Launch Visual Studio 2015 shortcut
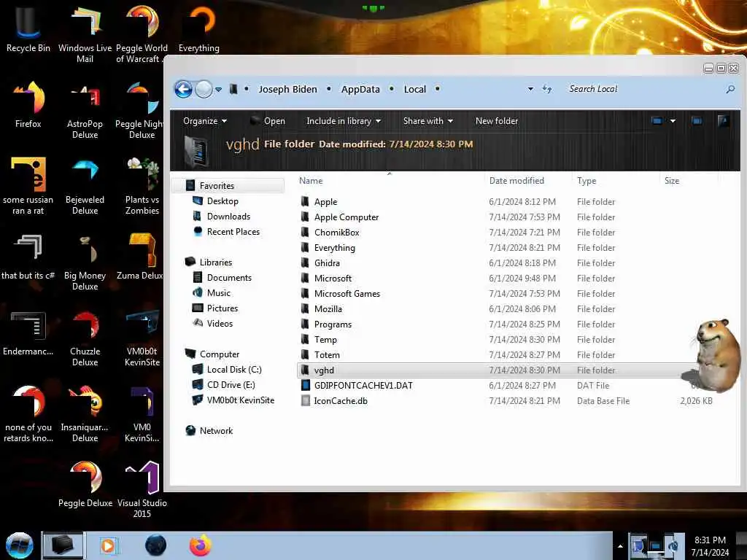 [x=142, y=489]
